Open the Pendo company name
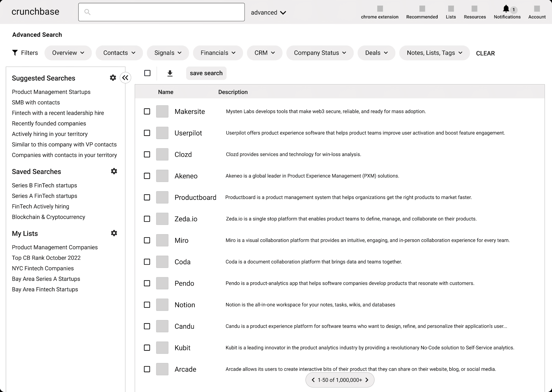552x392 pixels. click(x=184, y=283)
